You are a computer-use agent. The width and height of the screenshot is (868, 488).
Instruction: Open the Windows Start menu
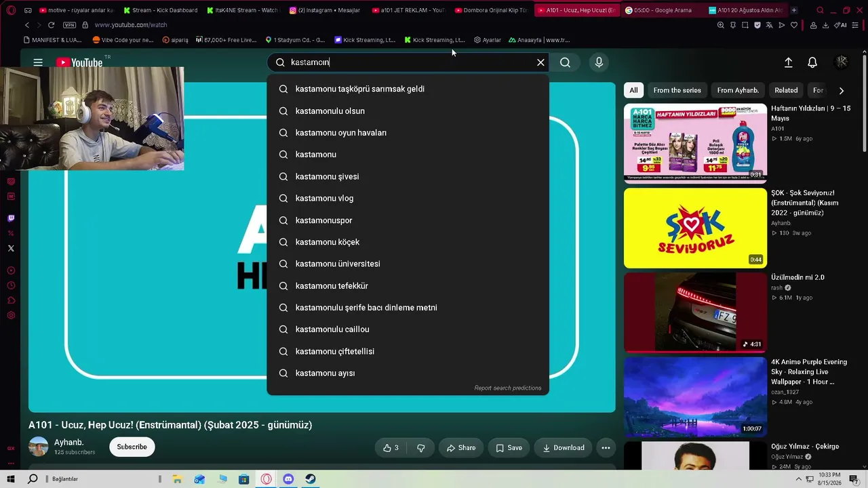coord(11,479)
